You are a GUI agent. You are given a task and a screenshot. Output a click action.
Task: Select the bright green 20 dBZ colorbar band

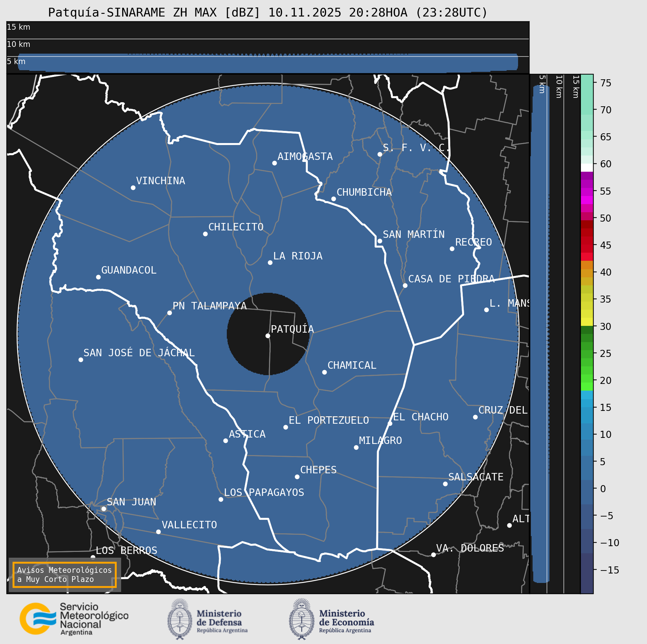[x=587, y=387]
